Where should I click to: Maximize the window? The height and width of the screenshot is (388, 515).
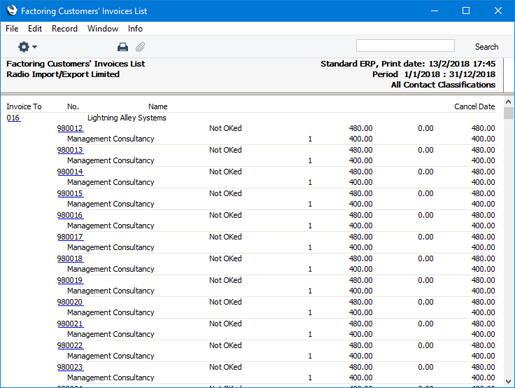466,11
